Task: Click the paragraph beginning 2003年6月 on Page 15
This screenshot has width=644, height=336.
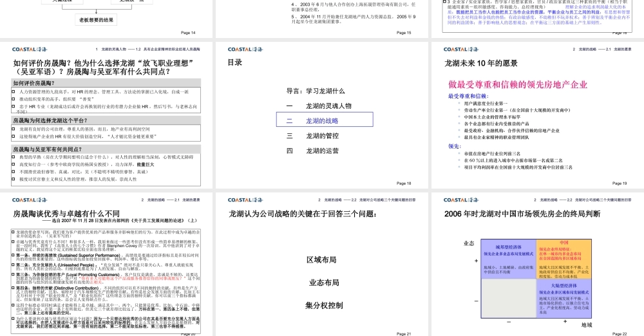Action: point(354,7)
